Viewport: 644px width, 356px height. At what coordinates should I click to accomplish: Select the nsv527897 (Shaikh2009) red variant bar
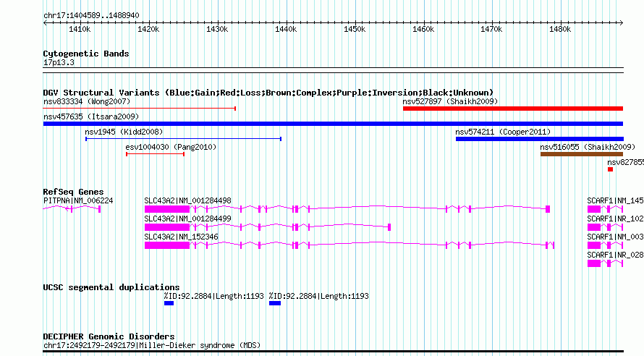(513, 109)
